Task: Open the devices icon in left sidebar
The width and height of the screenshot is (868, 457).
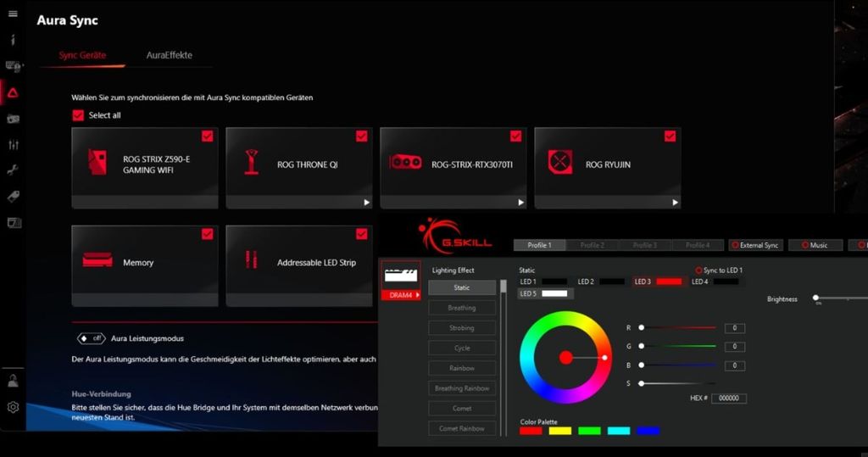Action: pos(14,66)
